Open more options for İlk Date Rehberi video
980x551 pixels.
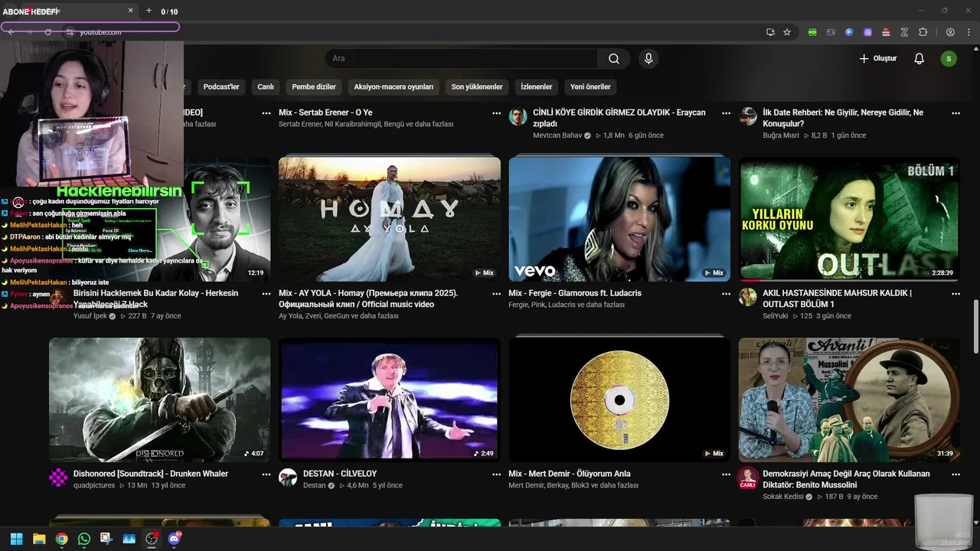[955, 112]
